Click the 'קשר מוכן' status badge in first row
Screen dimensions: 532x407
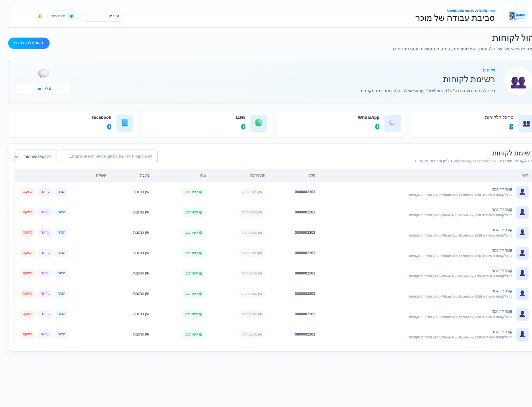point(193,192)
